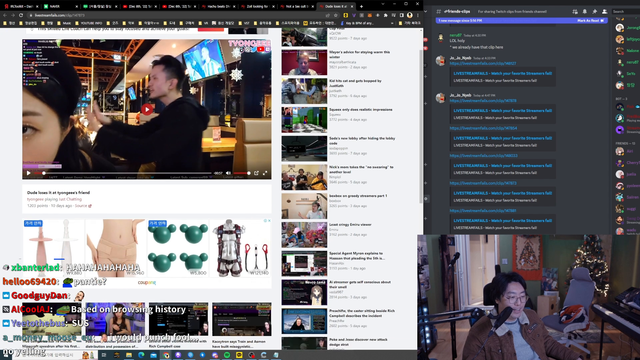Screen dimensions: 640x360
Task: Open the YOUTUBE INFO bookmarks folder
Action: pos(89,23)
